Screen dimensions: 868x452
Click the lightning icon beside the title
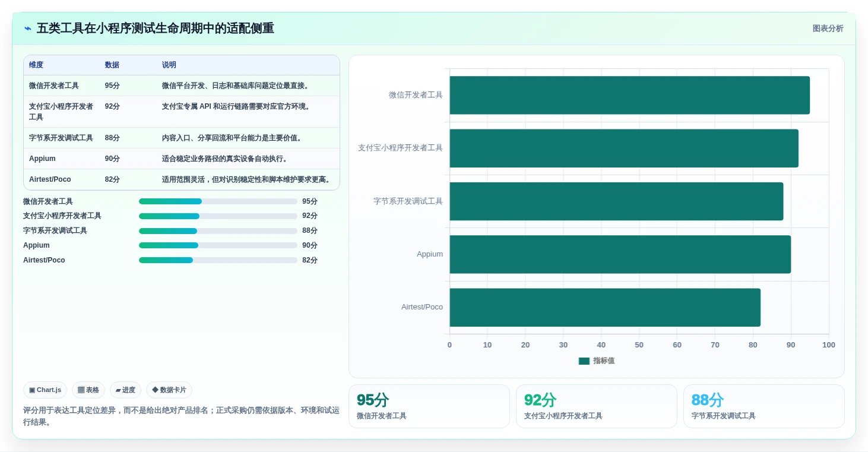click(x=28, y=29)
